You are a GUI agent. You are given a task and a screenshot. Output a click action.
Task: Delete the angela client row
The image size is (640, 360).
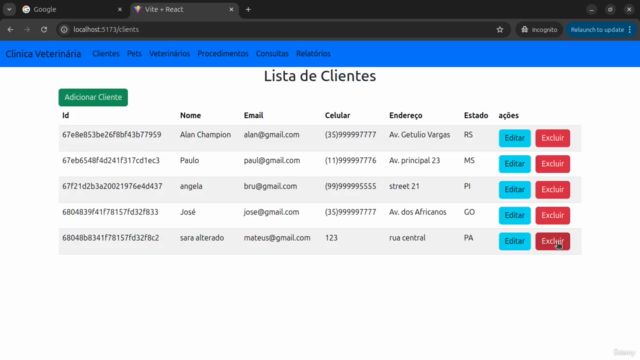point(553,189)
